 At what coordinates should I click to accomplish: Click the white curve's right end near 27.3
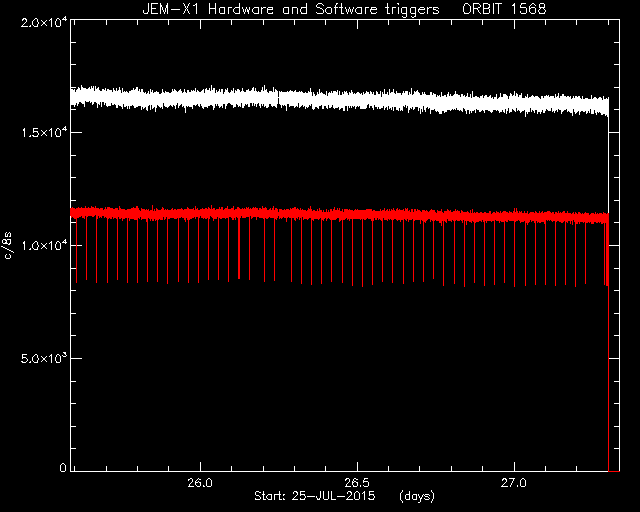pyautogui.click(x=606, y=107)
